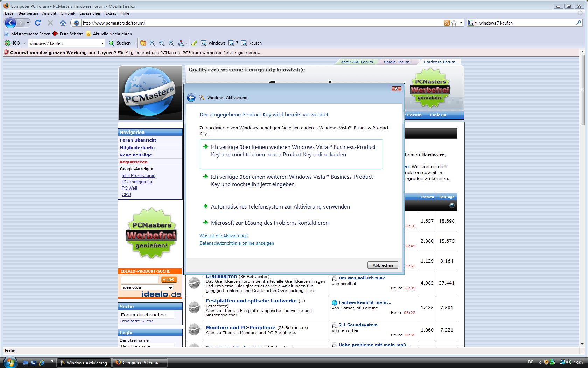Screen dimensions: 588x368
Task: Click the Forum durchsuchen search field
Action: pyautogui.click(x=147, y=315)
